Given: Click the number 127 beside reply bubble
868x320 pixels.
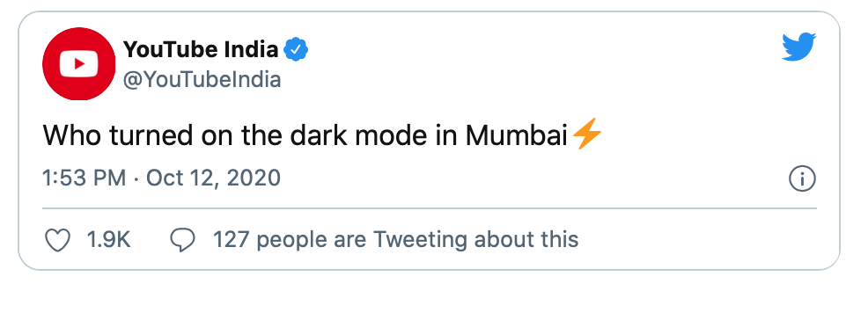Looking at the screenshot, I should point(232,240).
